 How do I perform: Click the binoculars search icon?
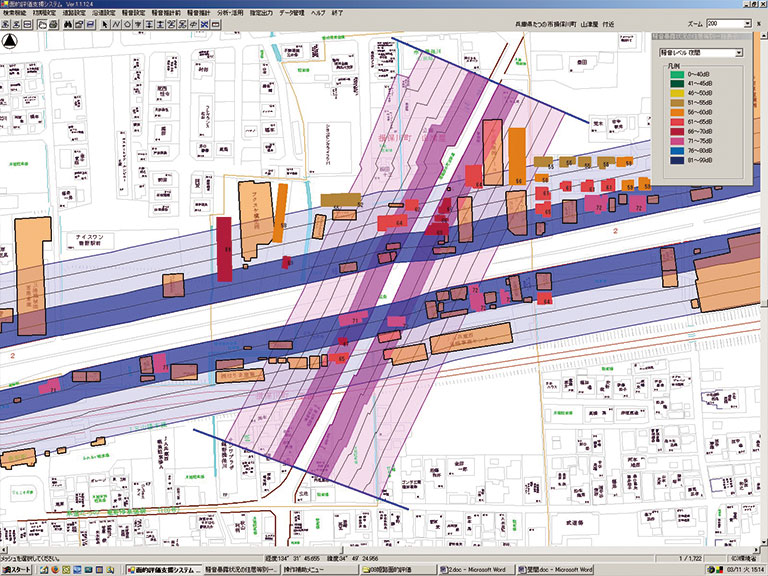coord(69,25)
